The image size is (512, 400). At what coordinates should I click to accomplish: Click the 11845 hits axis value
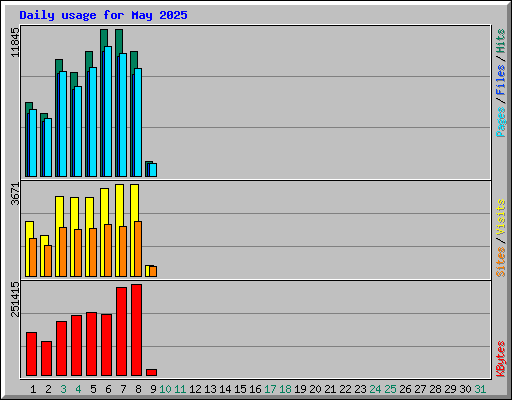pos(15,42)
